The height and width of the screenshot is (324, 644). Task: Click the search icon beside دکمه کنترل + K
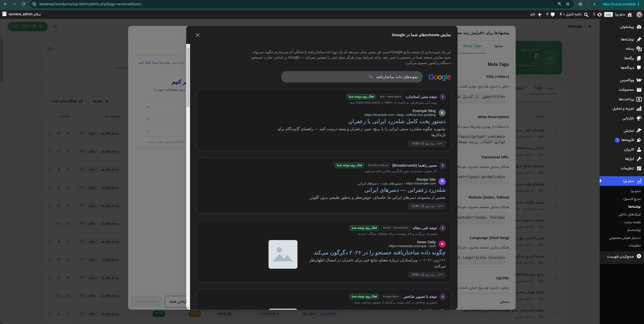(586, 15)
